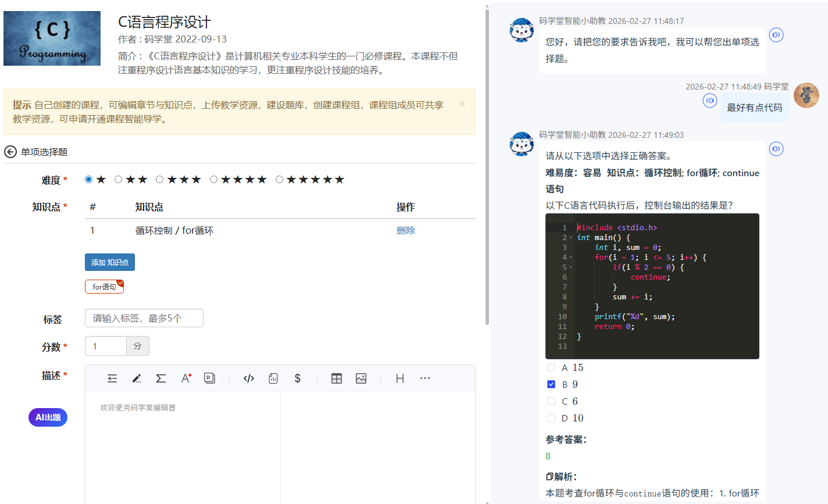
Task: Collapse the code fold arrow at line 4
Action: (571, 258)
